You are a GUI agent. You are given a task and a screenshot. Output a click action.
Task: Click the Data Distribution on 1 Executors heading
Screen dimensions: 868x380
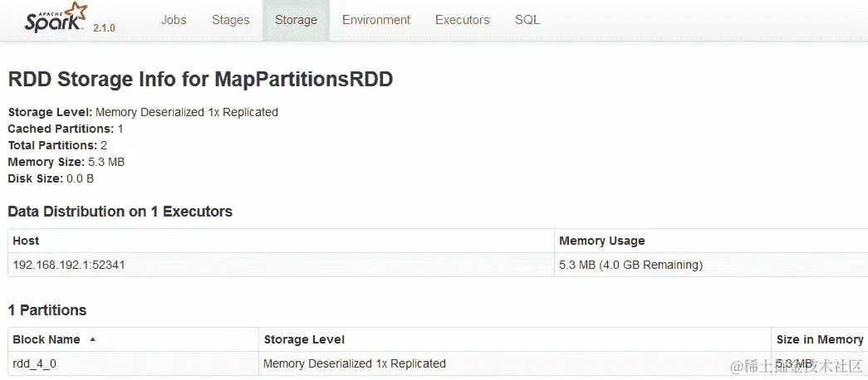pos(120,212)
